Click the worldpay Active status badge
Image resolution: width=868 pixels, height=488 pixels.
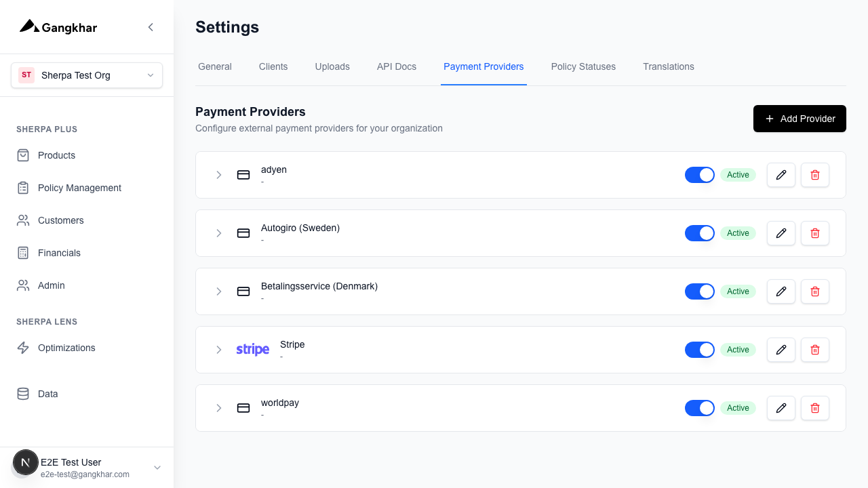(x=738, y=408)
